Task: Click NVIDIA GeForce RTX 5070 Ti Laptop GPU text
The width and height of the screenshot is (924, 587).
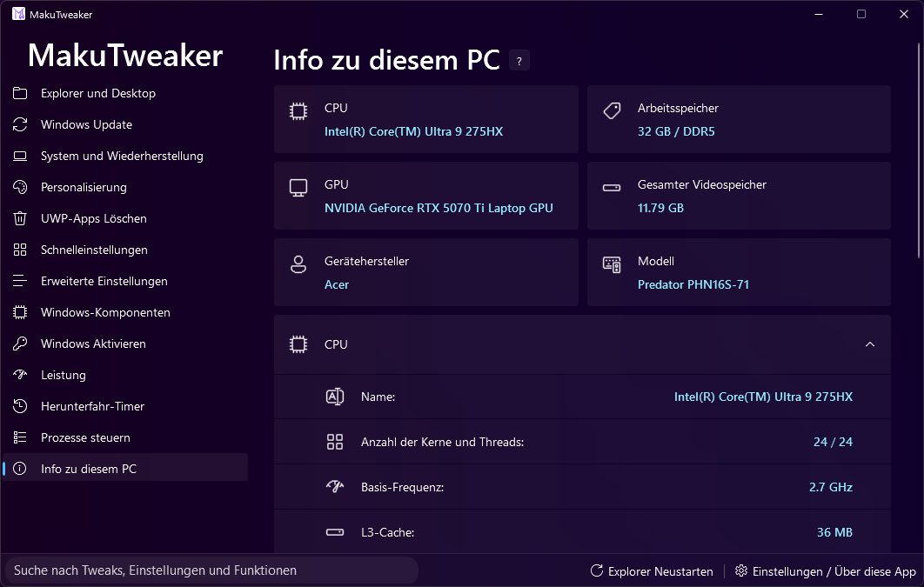Action: coord(439,208)
